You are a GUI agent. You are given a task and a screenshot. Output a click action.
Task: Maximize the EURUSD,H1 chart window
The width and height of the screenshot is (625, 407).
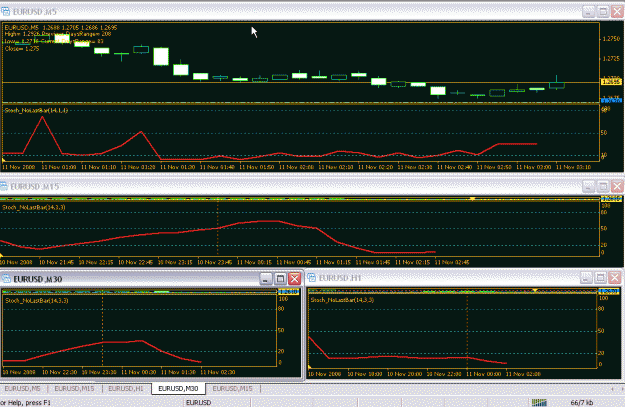coord(600,277)
